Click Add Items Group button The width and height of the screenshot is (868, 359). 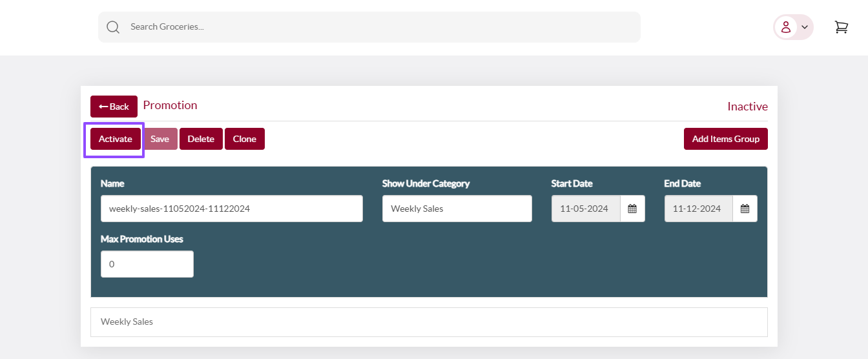pyautogui.click(x=725, y=139)
